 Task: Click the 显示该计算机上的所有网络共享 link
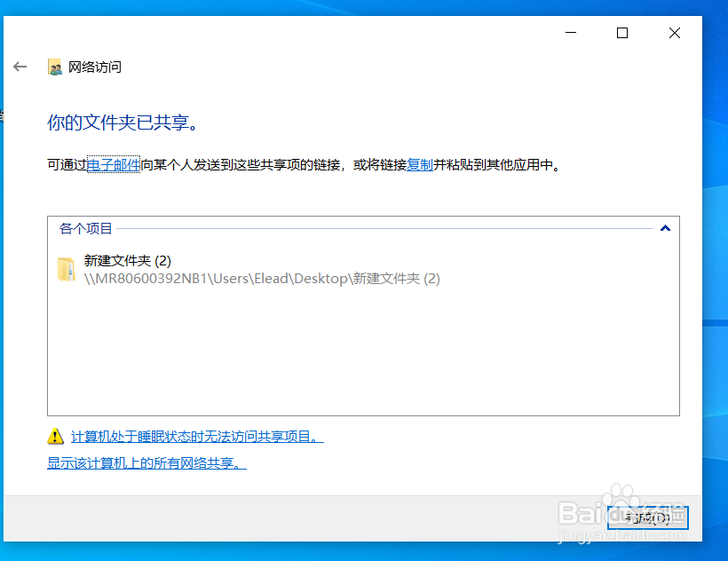click(145, 462)
